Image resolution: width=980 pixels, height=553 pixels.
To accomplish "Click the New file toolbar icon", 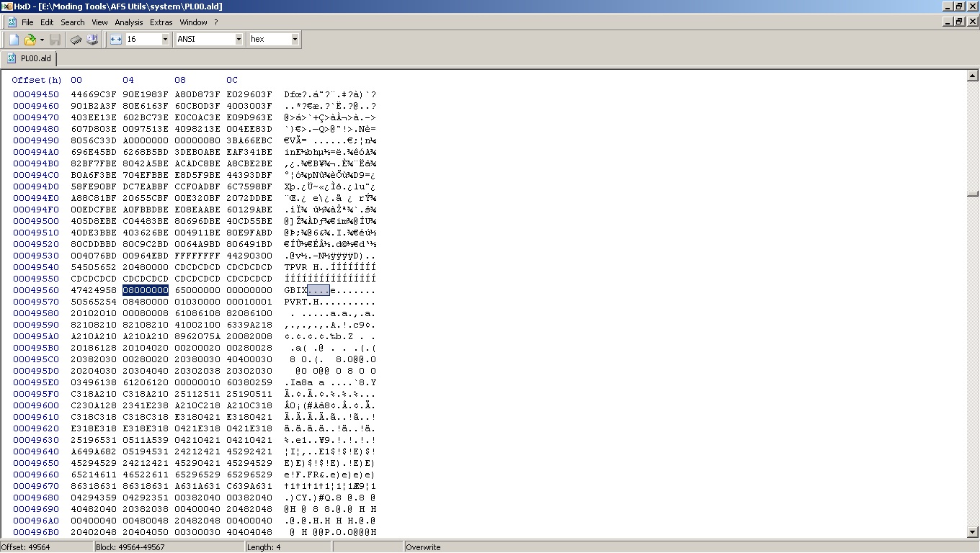I will (x=14, y=40).
